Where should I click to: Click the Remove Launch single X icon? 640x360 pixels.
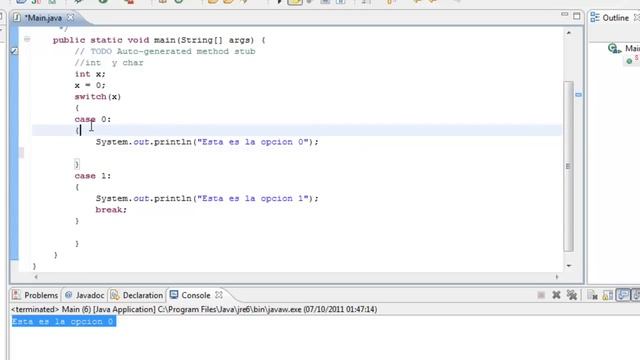coord(556,295)
